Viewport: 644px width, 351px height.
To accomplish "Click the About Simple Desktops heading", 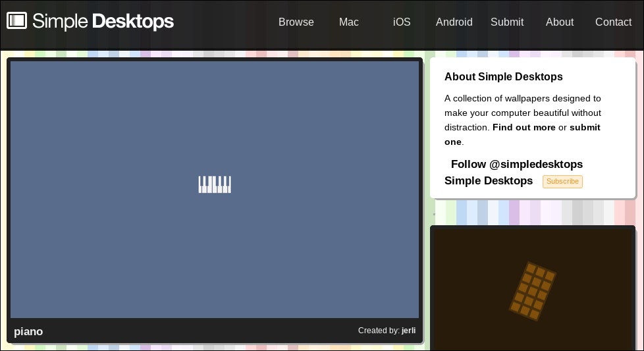I will [504, 77].
